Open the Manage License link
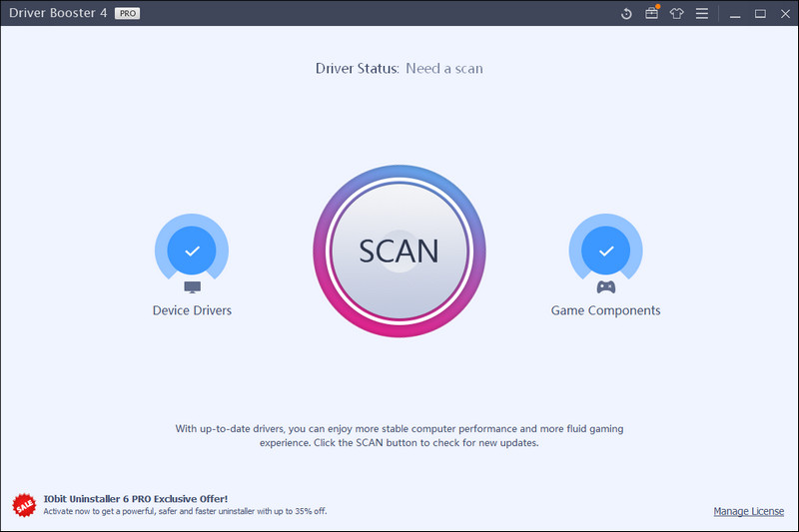The image size is (799, 532). tap(748, 511)
